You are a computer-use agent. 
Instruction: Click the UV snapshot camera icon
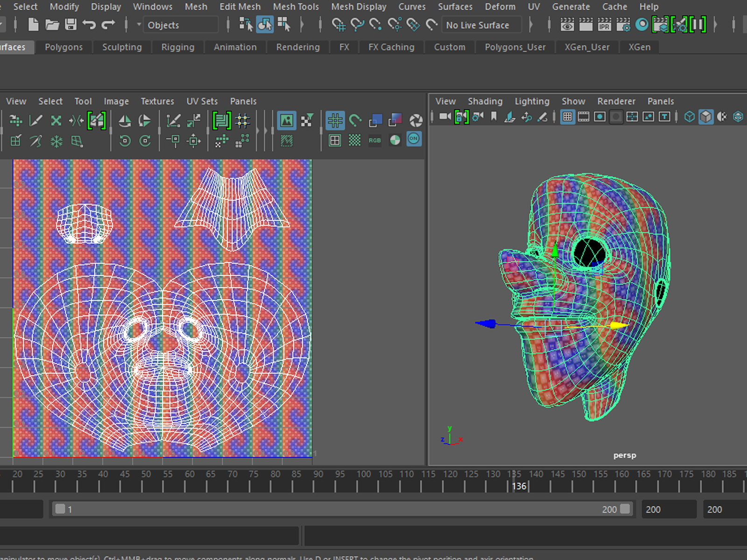[x=416, y=120]
